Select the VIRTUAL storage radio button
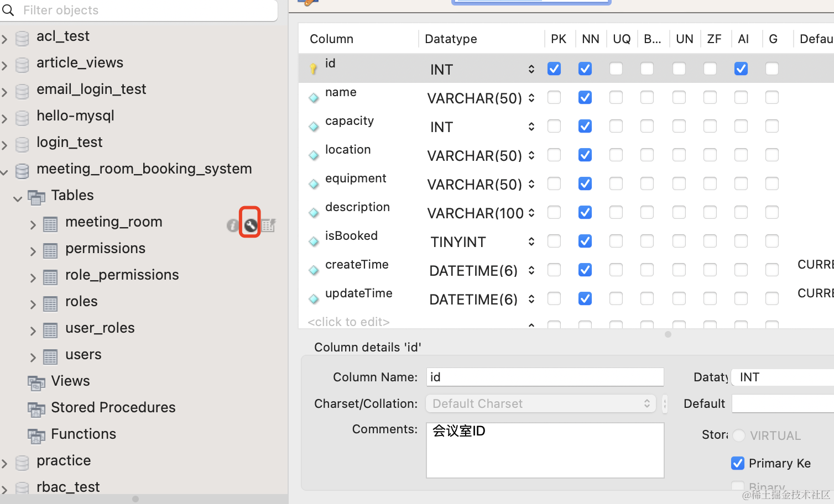Viewport: 834px width, 504px height. (x=739, y=435)
